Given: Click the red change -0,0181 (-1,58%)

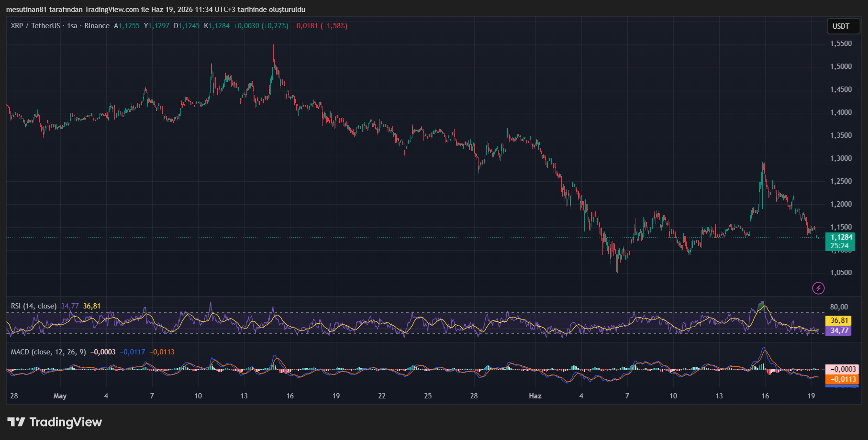Looking at the screenshot, I should [320, 26].
